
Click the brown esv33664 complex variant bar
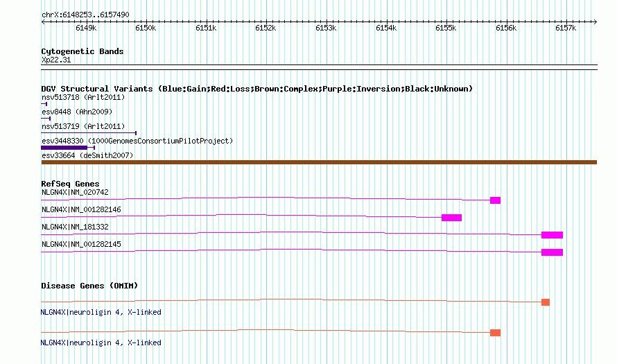tap(319, 162)
